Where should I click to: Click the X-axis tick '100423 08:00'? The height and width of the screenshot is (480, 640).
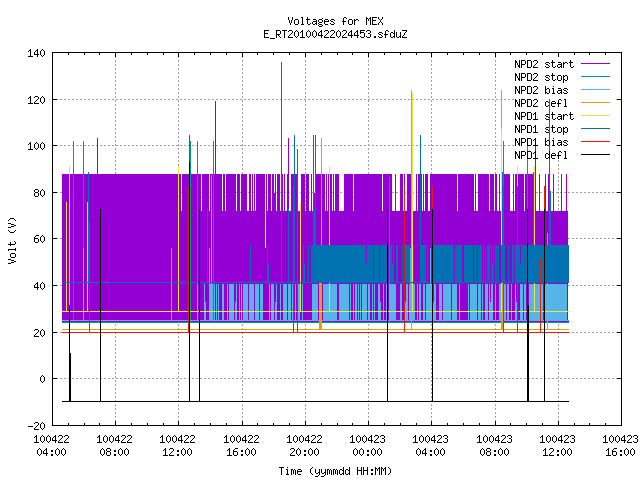(494, 446)
